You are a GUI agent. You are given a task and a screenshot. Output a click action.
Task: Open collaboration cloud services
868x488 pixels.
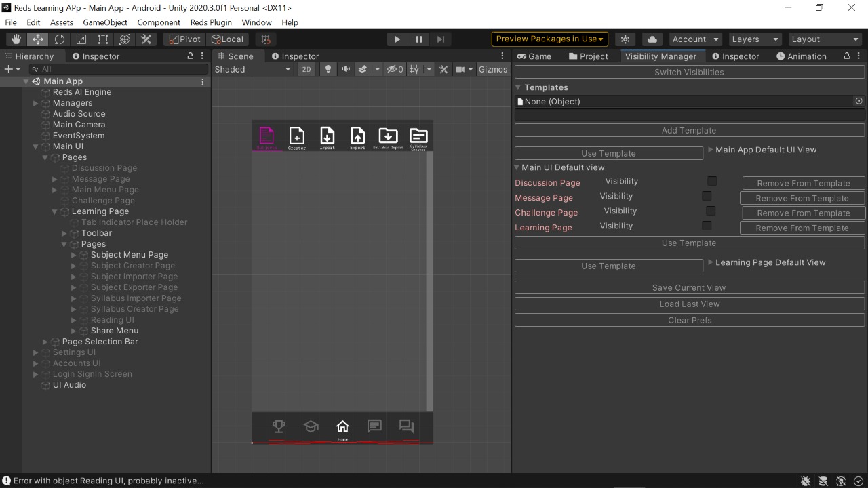coord(652,39)
